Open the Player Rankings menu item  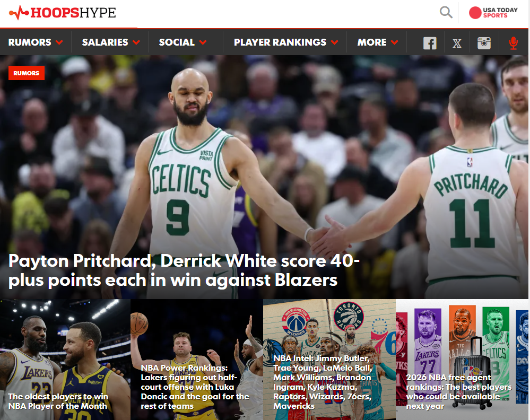[280, 42]
